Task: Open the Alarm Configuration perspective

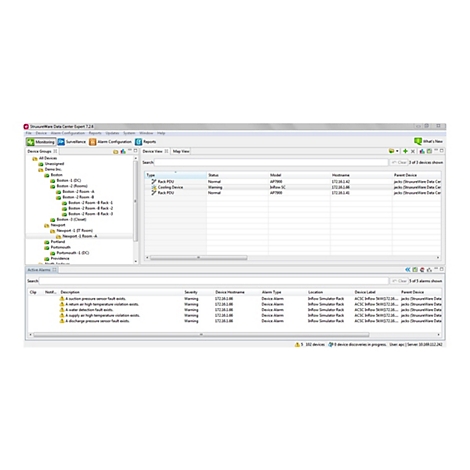Action: (x=110, y=142)
